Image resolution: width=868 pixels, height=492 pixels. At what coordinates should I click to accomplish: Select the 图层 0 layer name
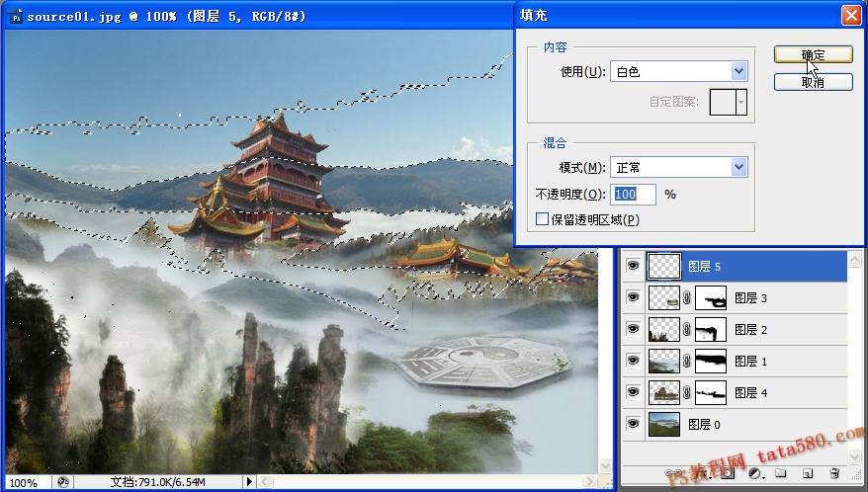[704, 425]
